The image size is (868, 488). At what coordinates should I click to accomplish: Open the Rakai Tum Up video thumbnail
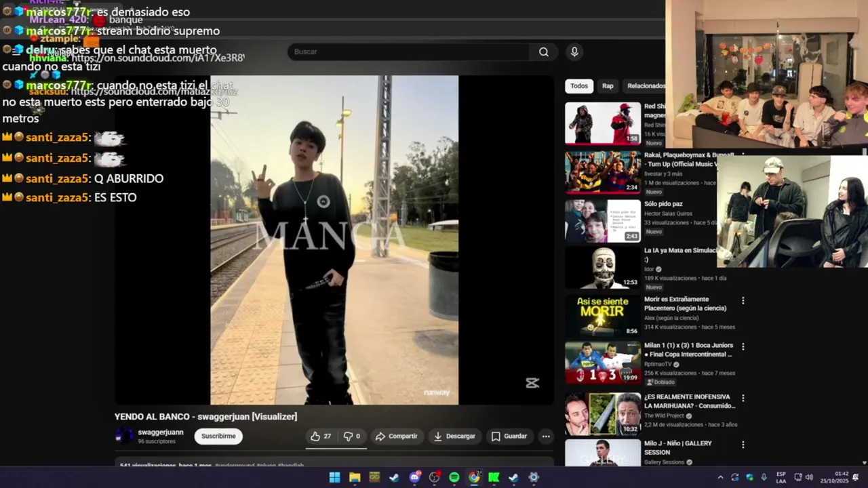pos(603,172)
